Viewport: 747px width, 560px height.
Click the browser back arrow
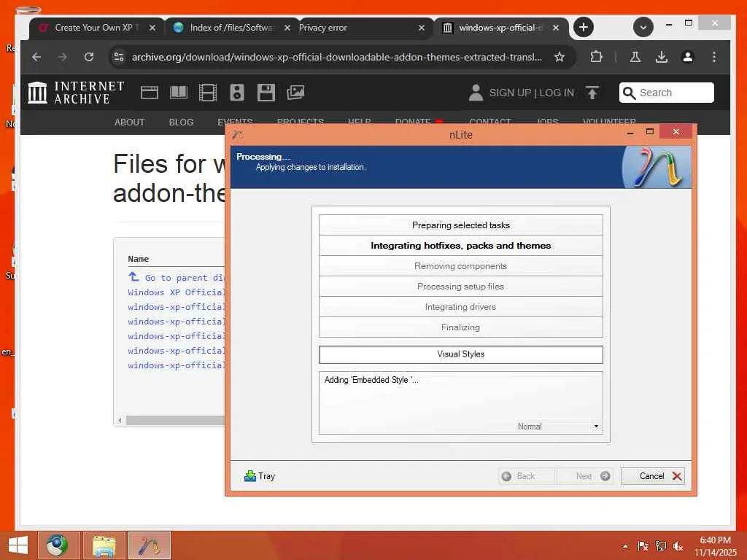pos(36,57)
